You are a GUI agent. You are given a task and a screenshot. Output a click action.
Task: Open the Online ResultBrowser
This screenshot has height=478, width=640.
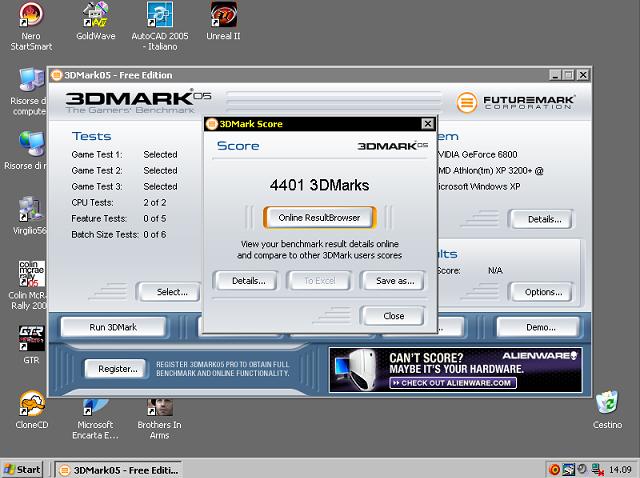(319, 218)
